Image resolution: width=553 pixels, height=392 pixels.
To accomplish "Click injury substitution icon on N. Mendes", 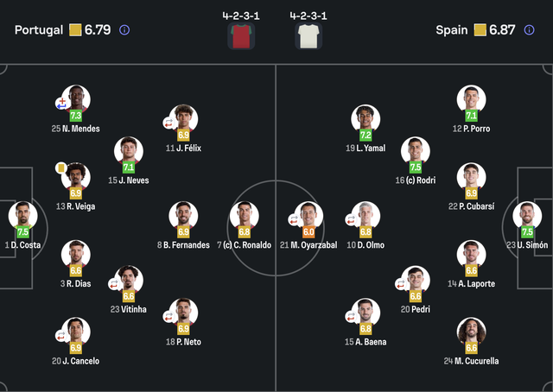I will (61, 104).
